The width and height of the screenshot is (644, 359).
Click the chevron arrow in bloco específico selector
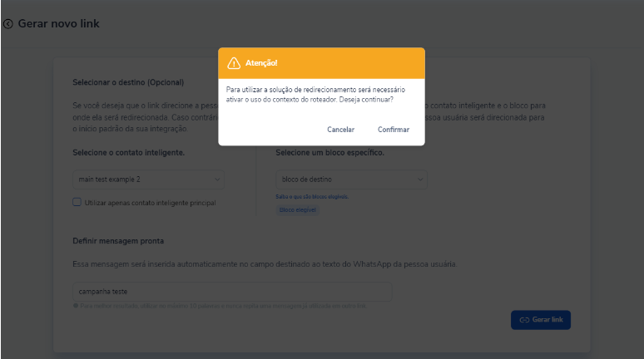[420, 179]
